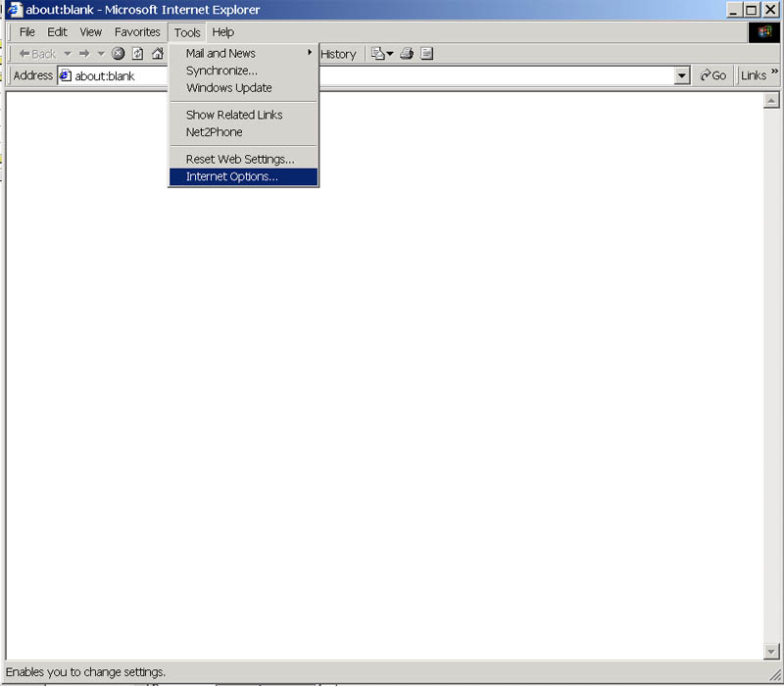Print the page using the printer icon

tap(407, 54)
